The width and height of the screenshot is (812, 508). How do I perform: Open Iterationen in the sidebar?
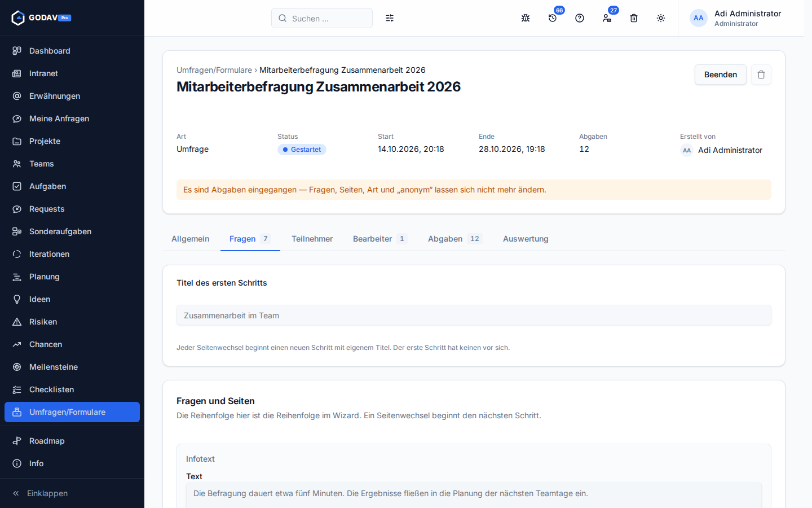click(72, 254)
